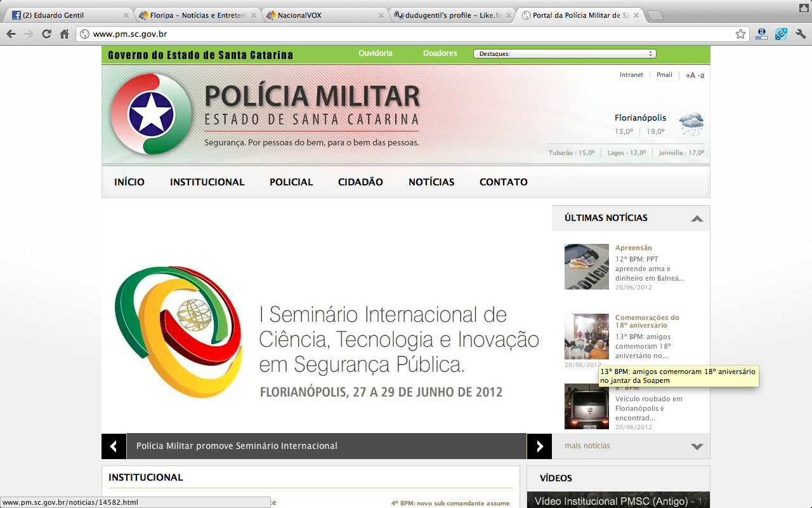Click the mais notícias link
Image resolution: width=812 pixels, height=508 pixels.
587,446
